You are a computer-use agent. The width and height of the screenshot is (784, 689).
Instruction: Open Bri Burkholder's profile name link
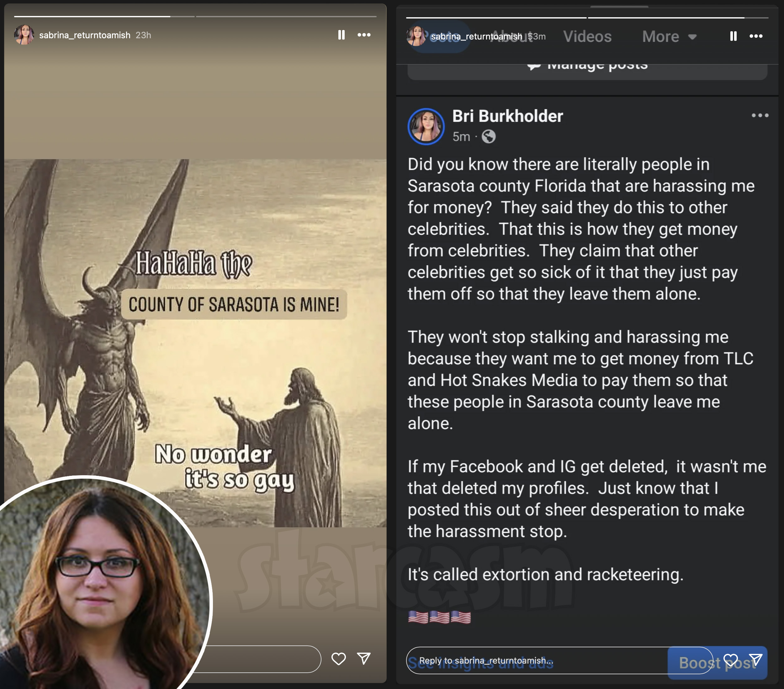[x=507, y=116]
